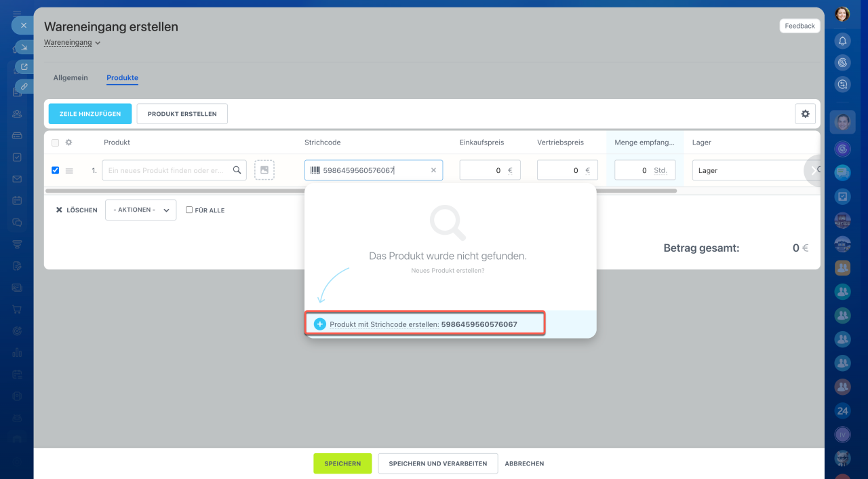This screenshot has height=479, width=868.
Task: Click the drag handle of row 1
Action: [69, 170]
